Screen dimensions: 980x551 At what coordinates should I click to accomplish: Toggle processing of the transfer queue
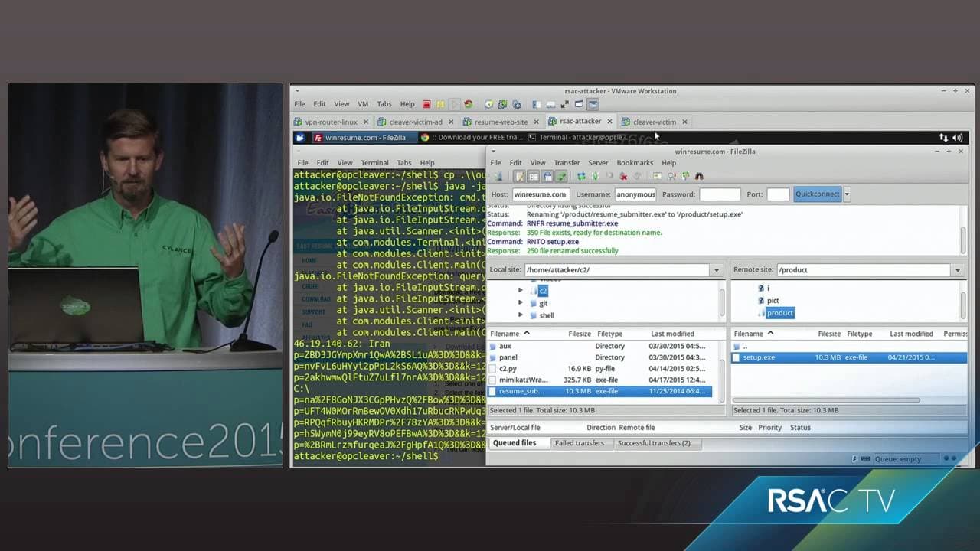[x=596, y=177]
